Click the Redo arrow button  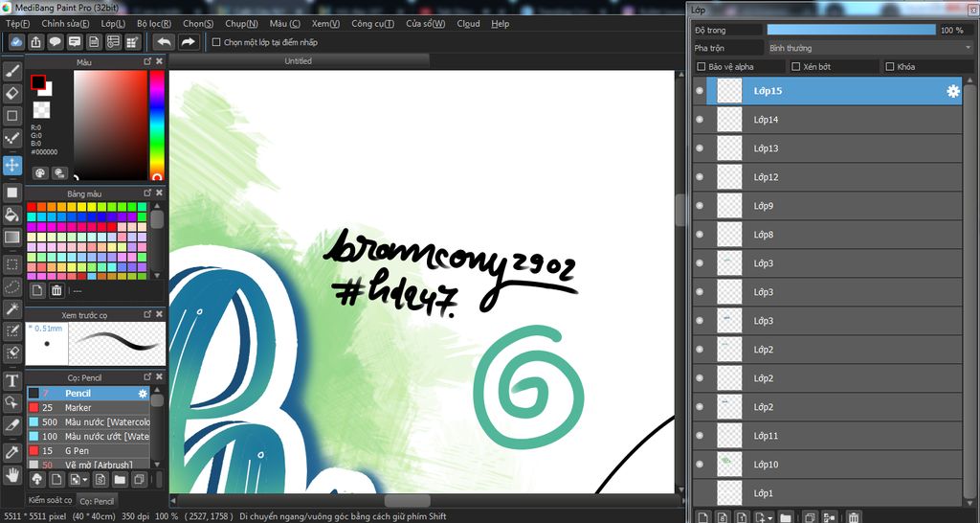click(188, 42)
